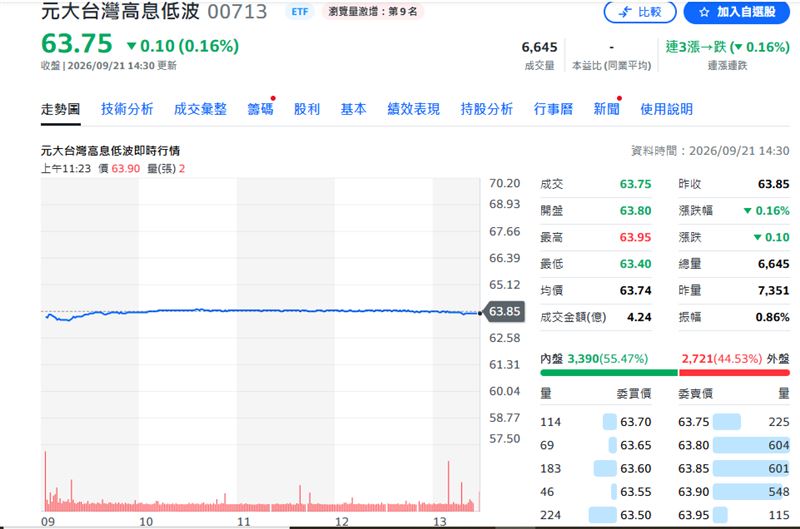Click the 連3漲→跌 streak text
This screenshot has width=800, height=529.
(727, 47)
